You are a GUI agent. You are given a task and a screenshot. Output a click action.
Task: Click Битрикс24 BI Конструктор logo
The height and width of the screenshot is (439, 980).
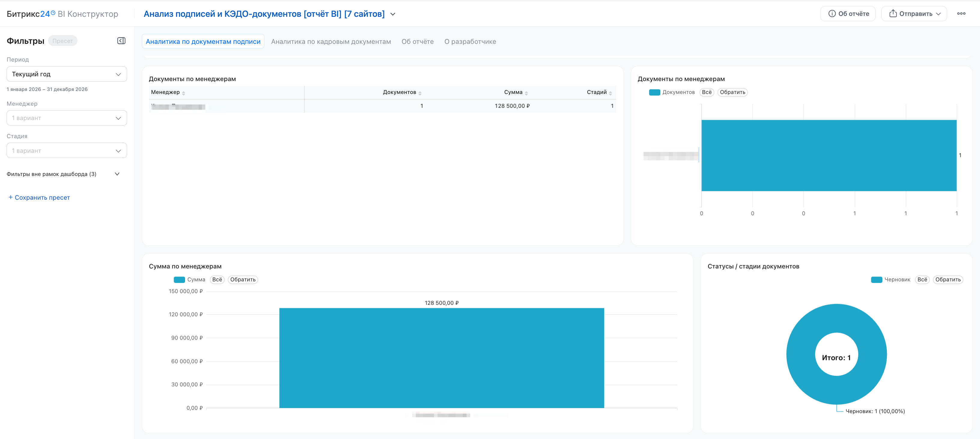coord(62,14)
